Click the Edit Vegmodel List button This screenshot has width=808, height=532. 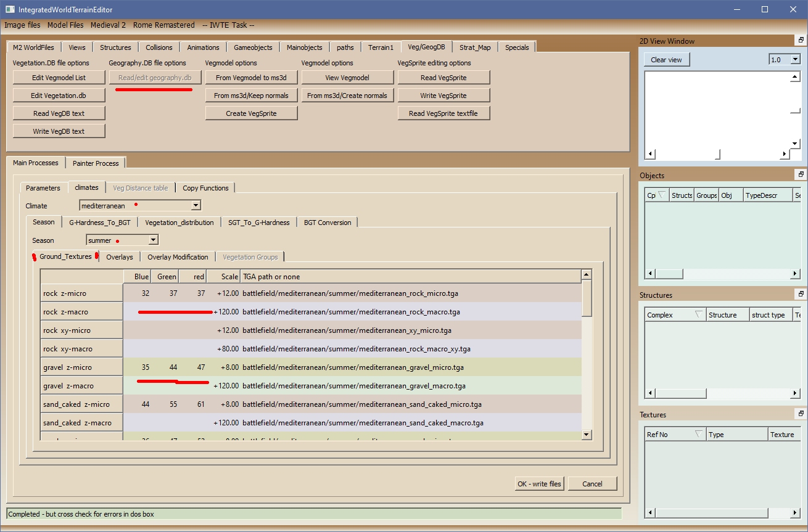pos(59,78)
